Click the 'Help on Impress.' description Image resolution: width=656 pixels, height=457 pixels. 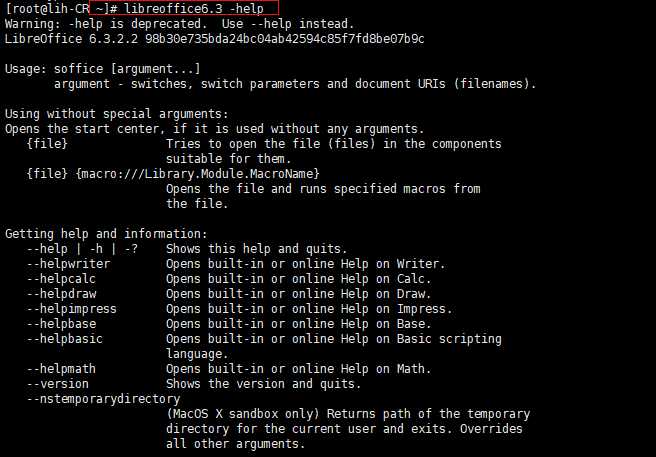(309, 309)
